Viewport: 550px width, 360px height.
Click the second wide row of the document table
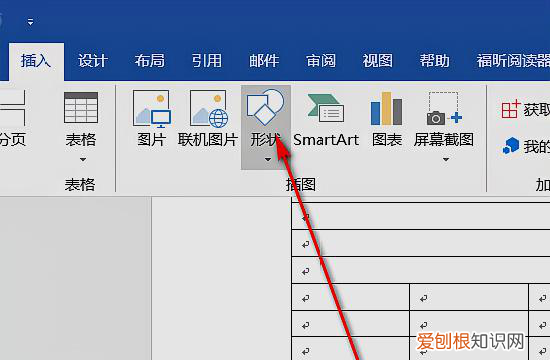pos(421,243)
